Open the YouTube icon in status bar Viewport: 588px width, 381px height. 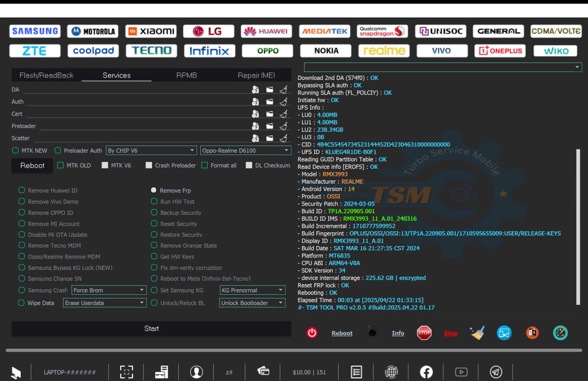461,372
